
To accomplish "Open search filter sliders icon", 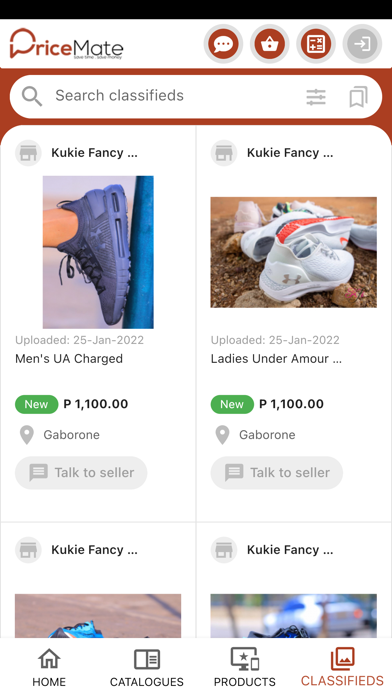I will pos(316,97).
